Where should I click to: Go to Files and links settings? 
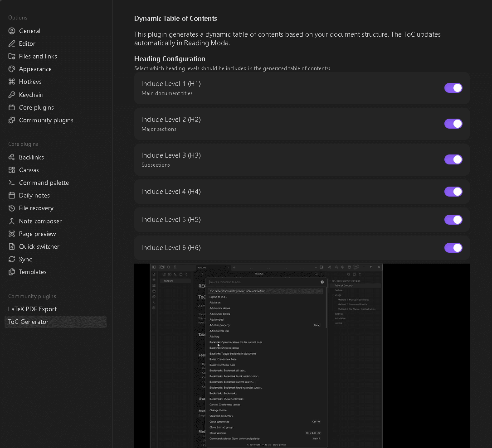pos(55,56)
